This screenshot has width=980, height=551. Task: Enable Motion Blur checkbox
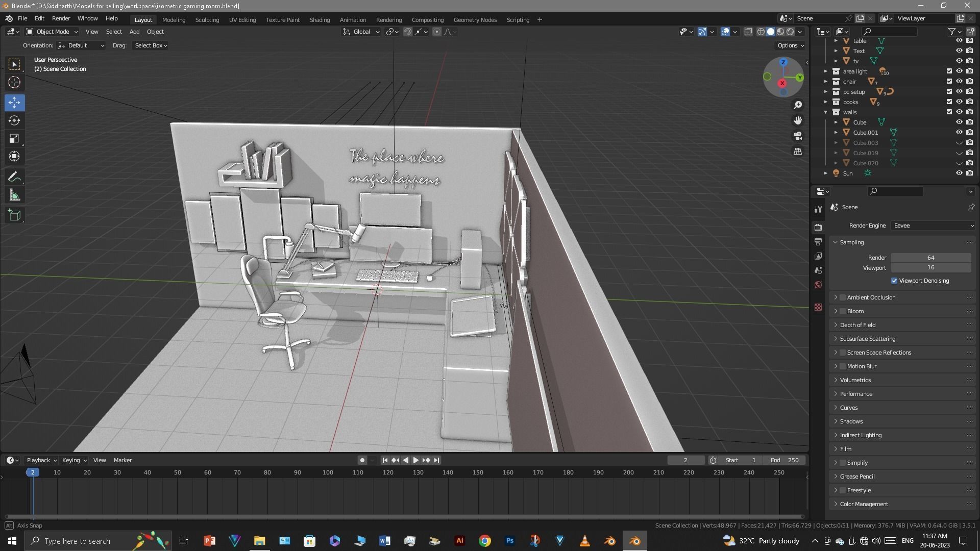point(843,366)
